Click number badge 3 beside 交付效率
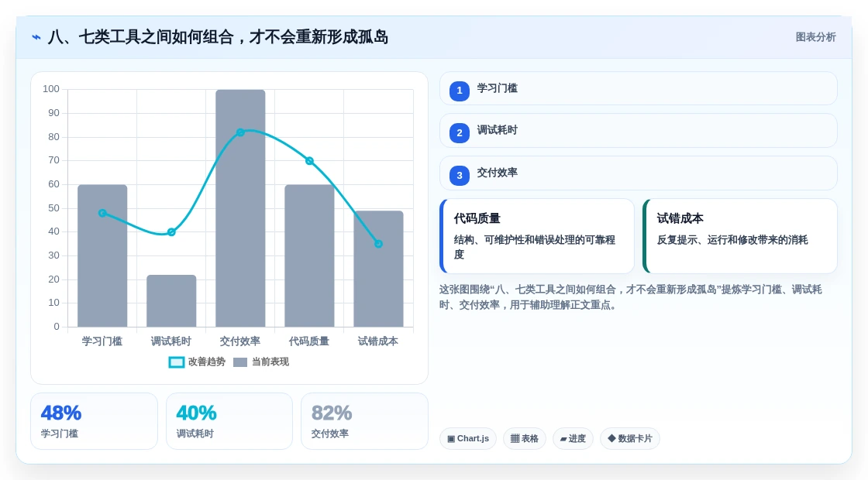 460,175
